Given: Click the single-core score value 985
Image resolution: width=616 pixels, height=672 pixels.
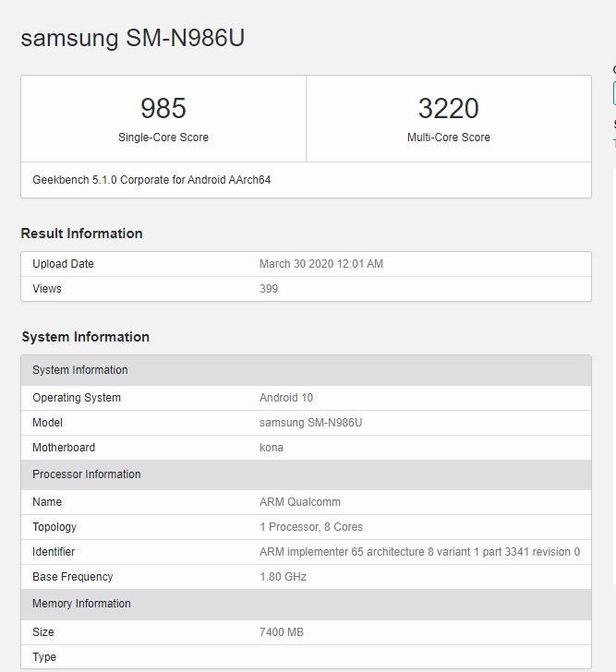Looking at the screenshot, I should pyautogui.click(x=163, y=108).
